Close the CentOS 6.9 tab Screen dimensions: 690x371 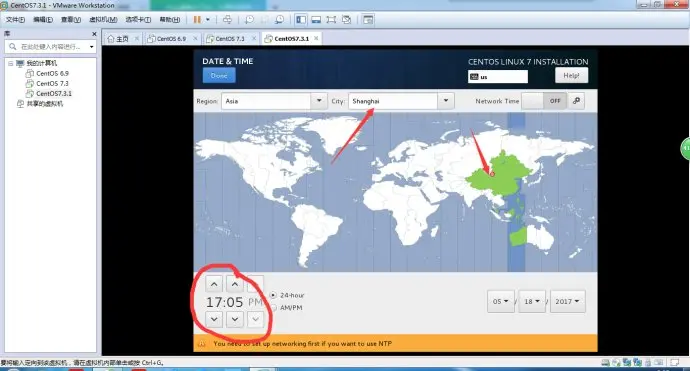tap(195, 39)
